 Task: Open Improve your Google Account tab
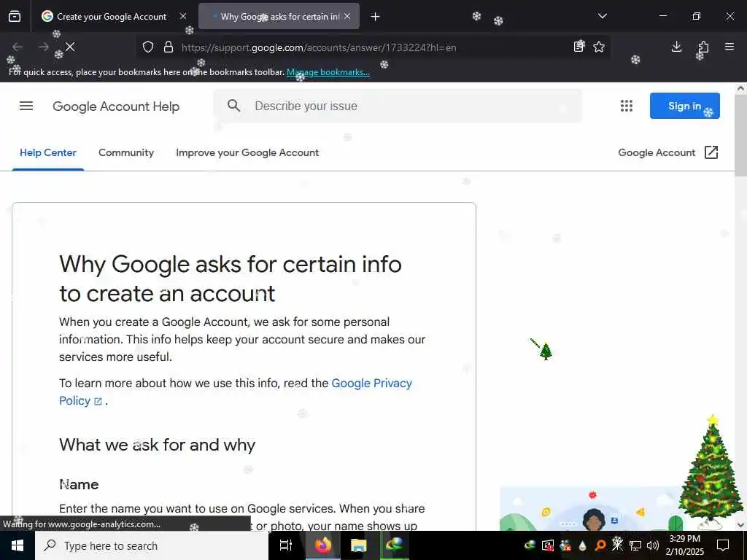(247, 153)
